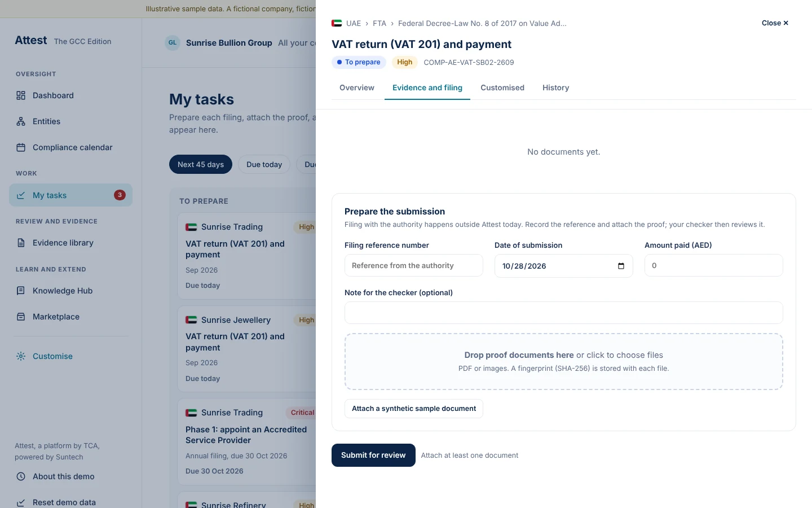812x508 pixels.
Task: Click the Entities hierarchy icon
Action: tap(21, 121)
